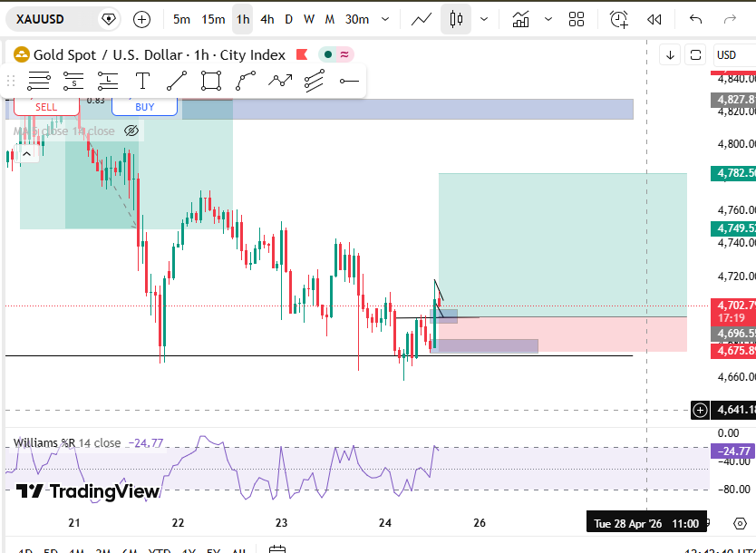Click the down arrow icon beside USD
Screen dimensions: 756x553
coord(670,55)
